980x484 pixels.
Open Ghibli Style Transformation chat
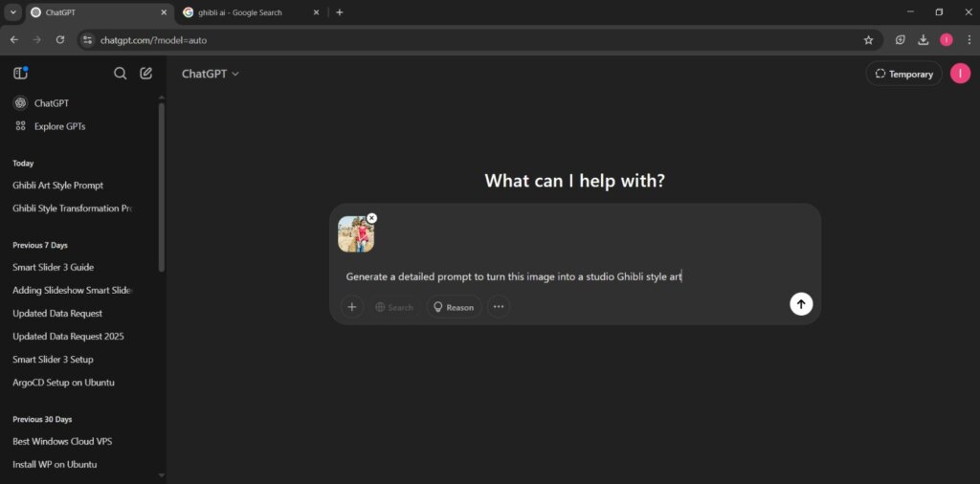[73, 209]
